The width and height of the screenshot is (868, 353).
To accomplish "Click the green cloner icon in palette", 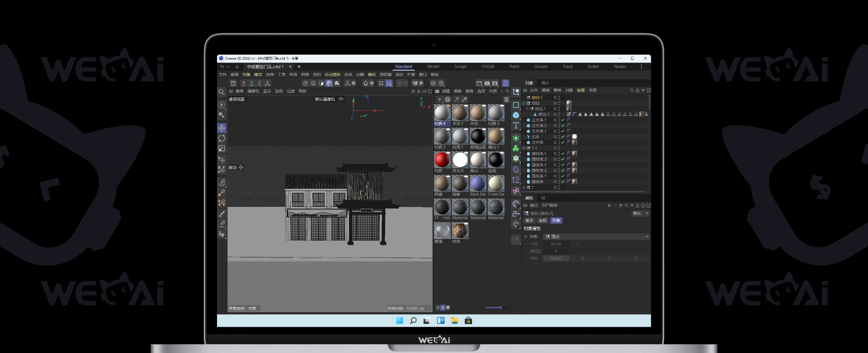I will pyautogui.click(x=516, y=148).
